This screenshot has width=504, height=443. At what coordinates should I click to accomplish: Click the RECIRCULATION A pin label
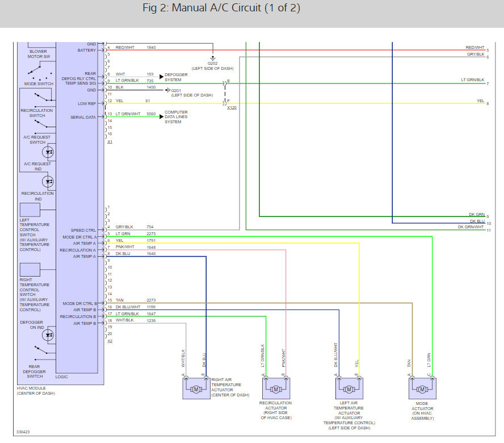78,250
